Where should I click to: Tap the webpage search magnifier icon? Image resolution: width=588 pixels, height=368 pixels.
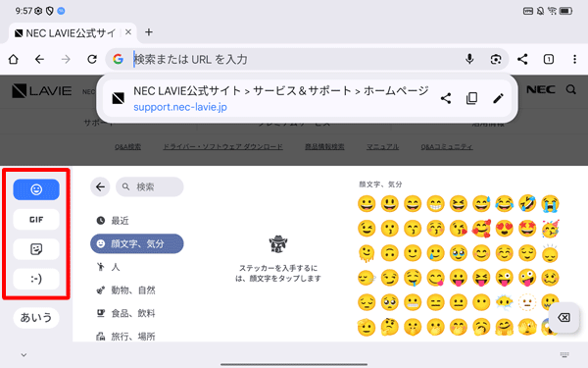coord(570,89)
